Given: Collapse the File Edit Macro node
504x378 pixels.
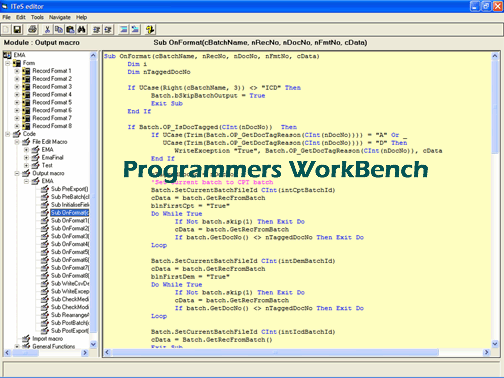Looking at the screenshot, I should click(17, 142).
